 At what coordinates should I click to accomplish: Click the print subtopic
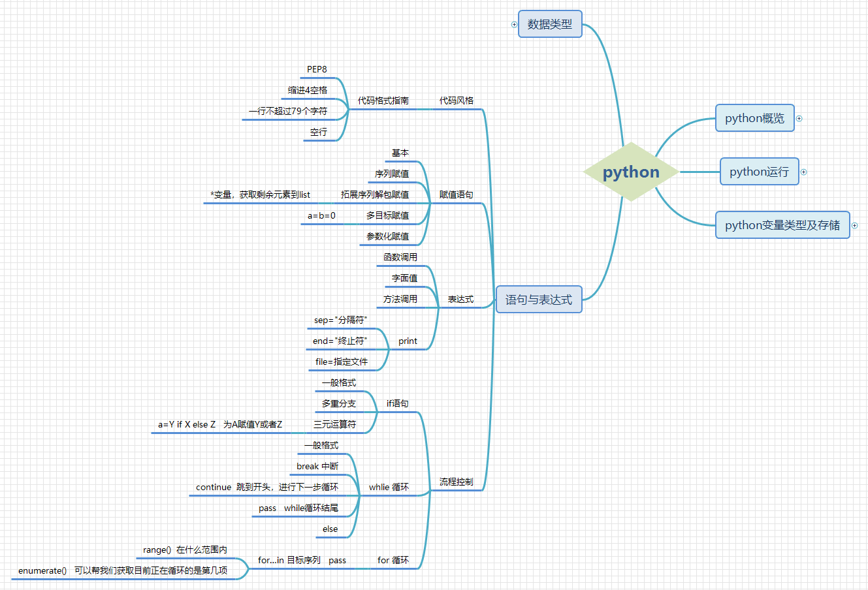tap(408, 341)
